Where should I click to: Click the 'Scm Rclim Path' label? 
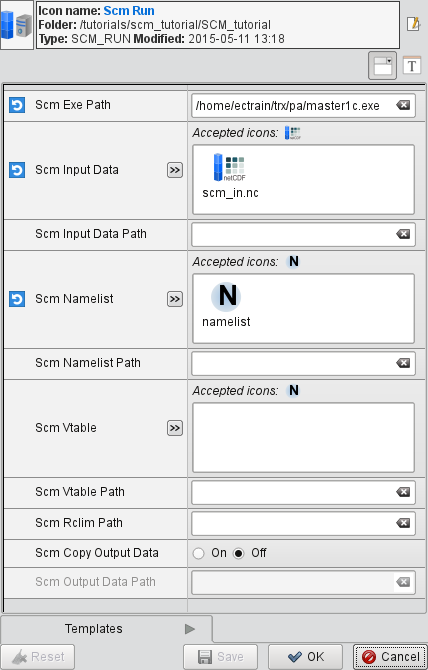point(79,523)
